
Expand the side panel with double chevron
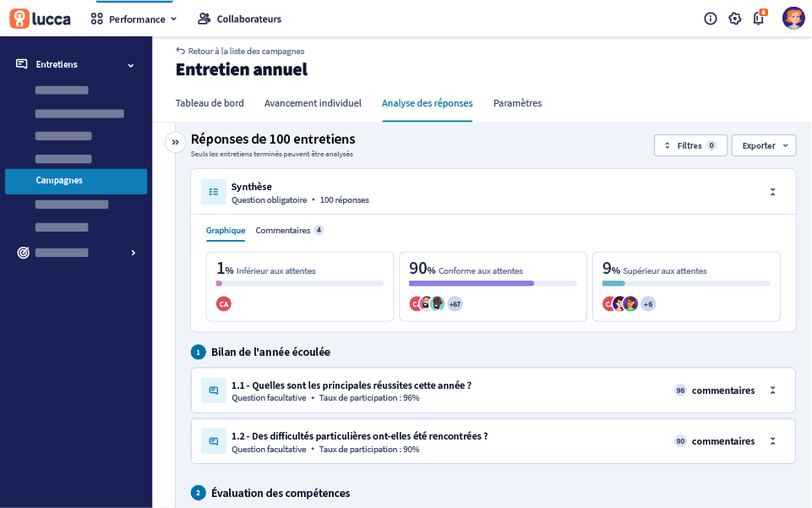176,142
